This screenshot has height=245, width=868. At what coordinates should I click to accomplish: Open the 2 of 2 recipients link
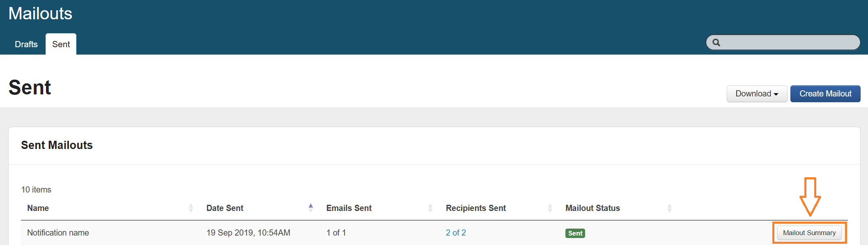(456, 233)
